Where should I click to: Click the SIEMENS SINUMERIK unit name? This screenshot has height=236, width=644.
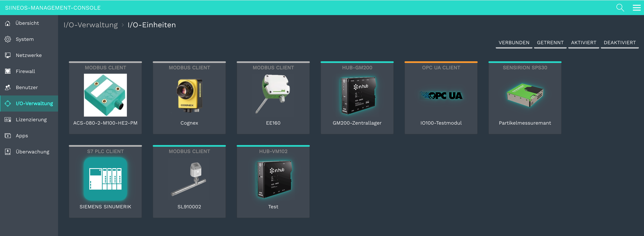point(105,207)
